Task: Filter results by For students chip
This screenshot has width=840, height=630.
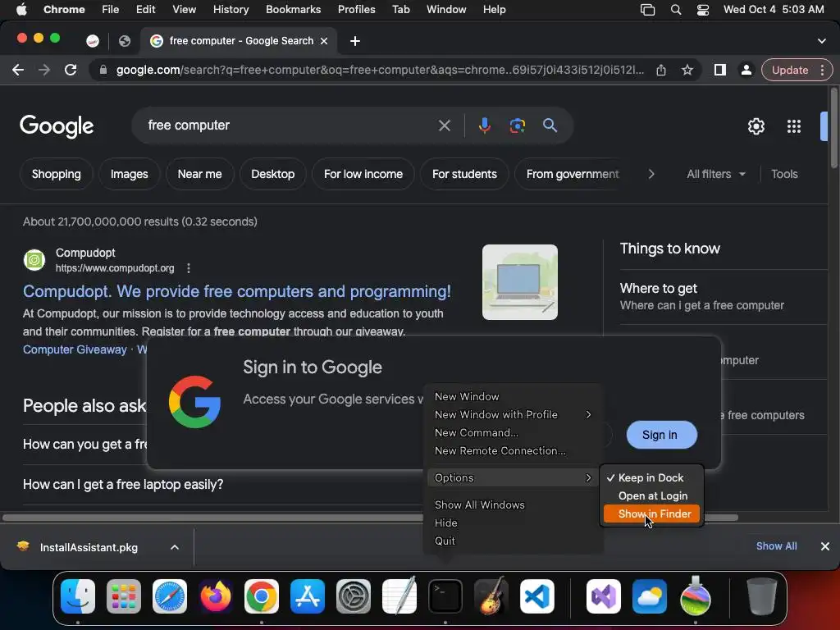Action: point(464,174)
